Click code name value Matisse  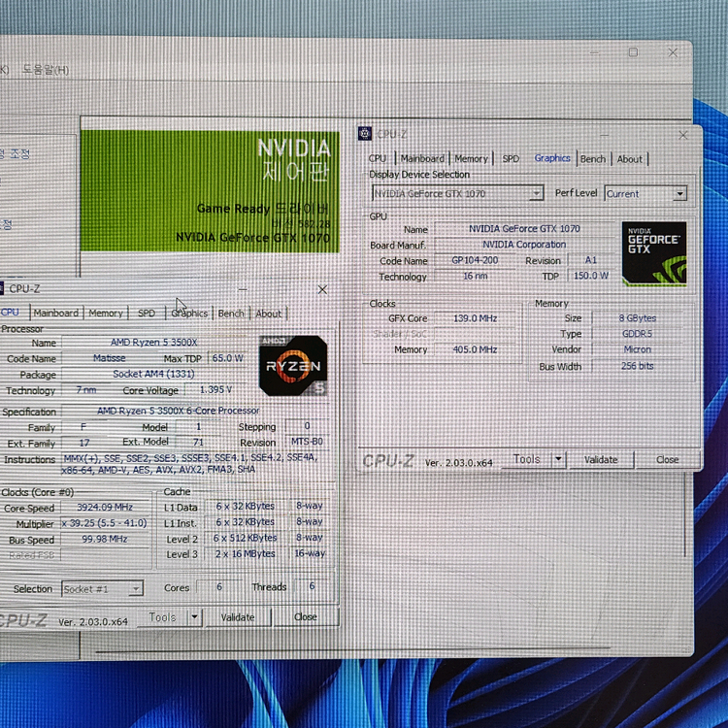click(x=109, y=358)
